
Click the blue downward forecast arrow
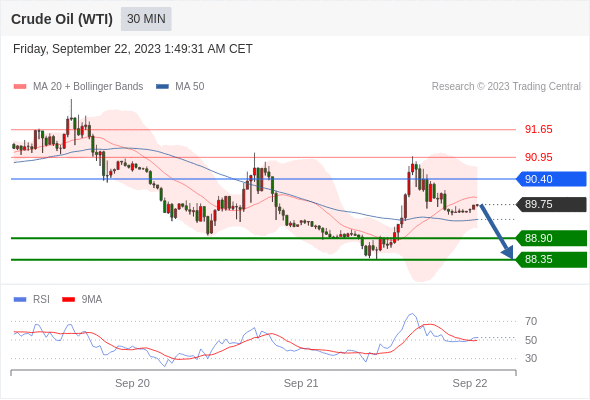pyautogui.click(x=496, y=232)
